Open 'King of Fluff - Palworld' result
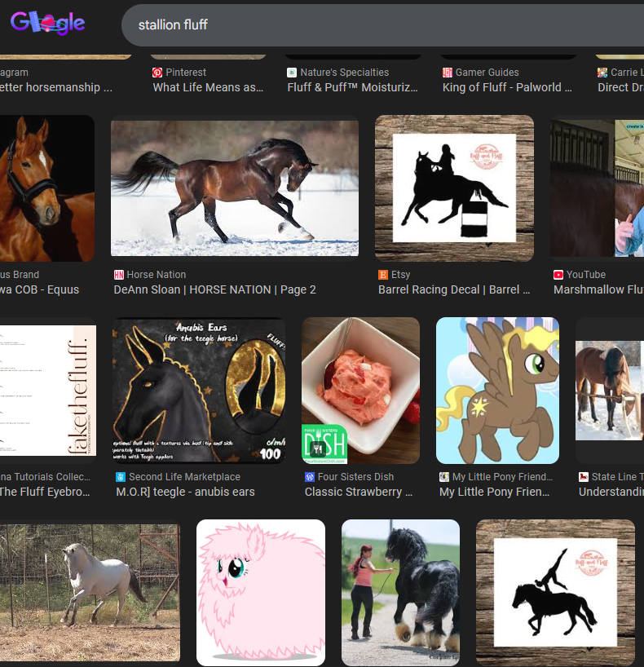 point(507,87)
